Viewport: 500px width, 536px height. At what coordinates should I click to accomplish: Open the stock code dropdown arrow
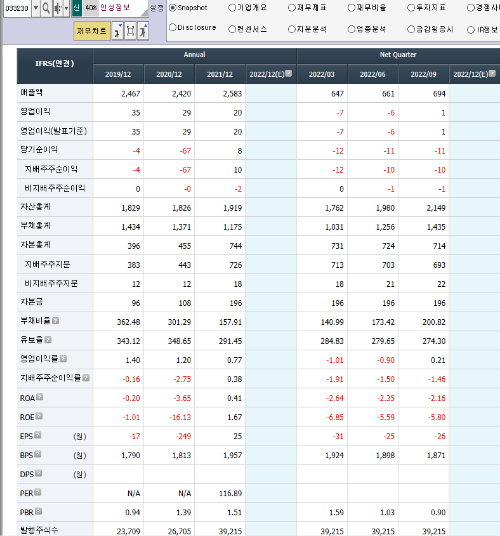tap(36, 8)
